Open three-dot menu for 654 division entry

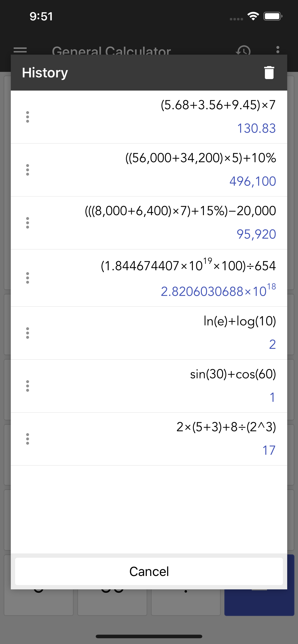[x=28, y=278]
